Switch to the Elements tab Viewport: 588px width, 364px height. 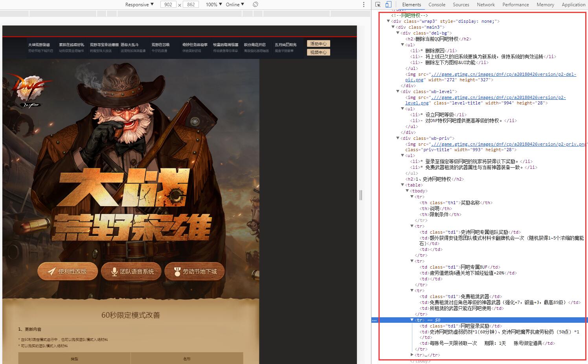[412, 4]
